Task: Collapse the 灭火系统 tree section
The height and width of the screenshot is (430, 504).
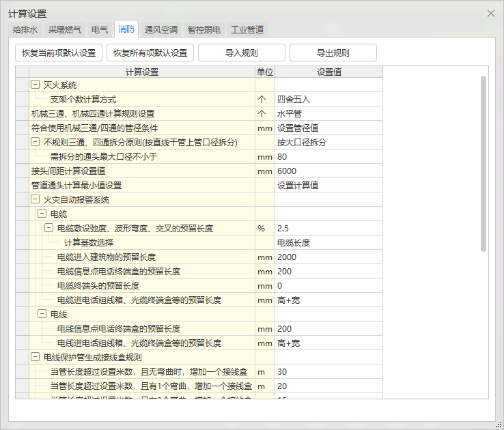Action: (x=35, y=85)
